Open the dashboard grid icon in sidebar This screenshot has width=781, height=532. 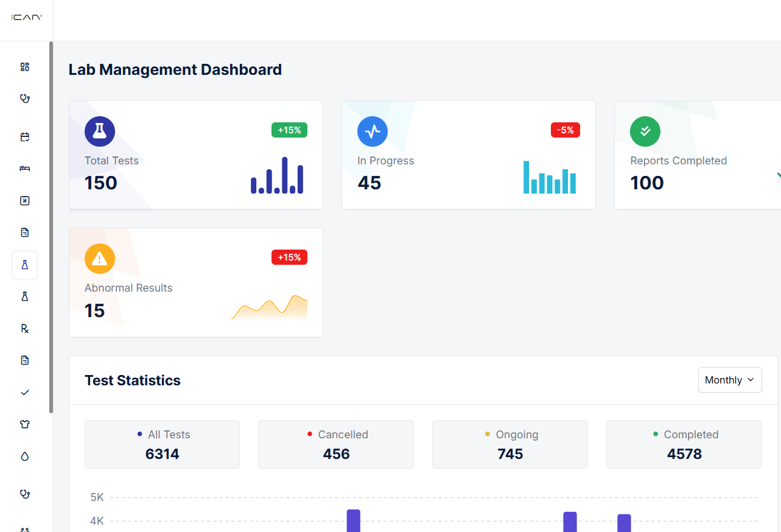[x=25, y=67]
